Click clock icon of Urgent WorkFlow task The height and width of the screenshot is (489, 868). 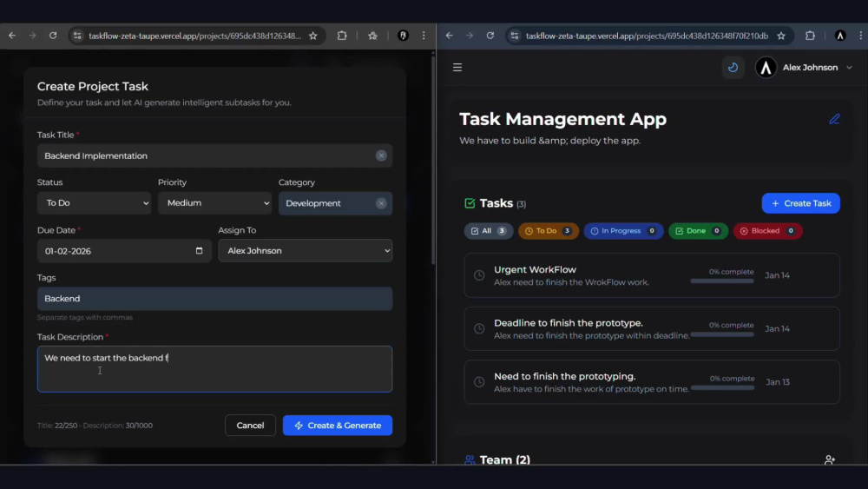pyautogui.click(x=479, y=275)
